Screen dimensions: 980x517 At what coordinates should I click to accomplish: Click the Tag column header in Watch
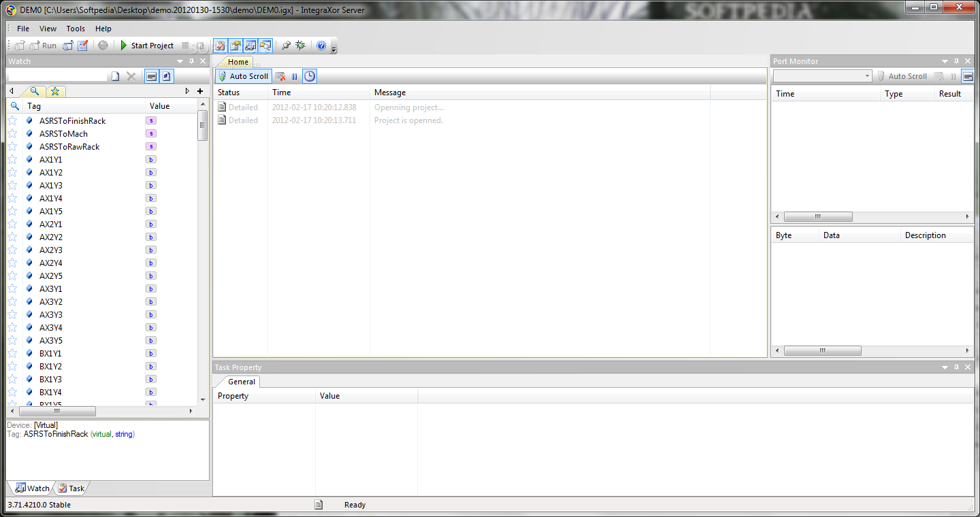(84, 106)
